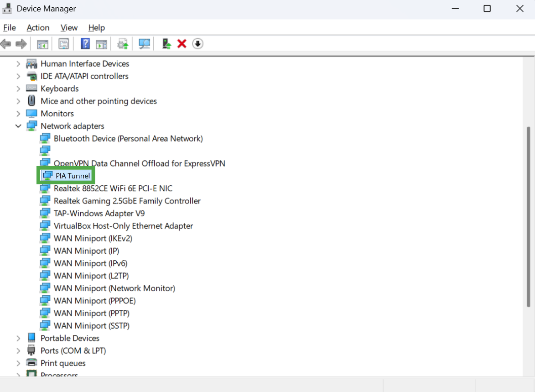Select WAN Miniport (PPPOE)
Screen dimensions: 535x392
[x=94, y=300]
